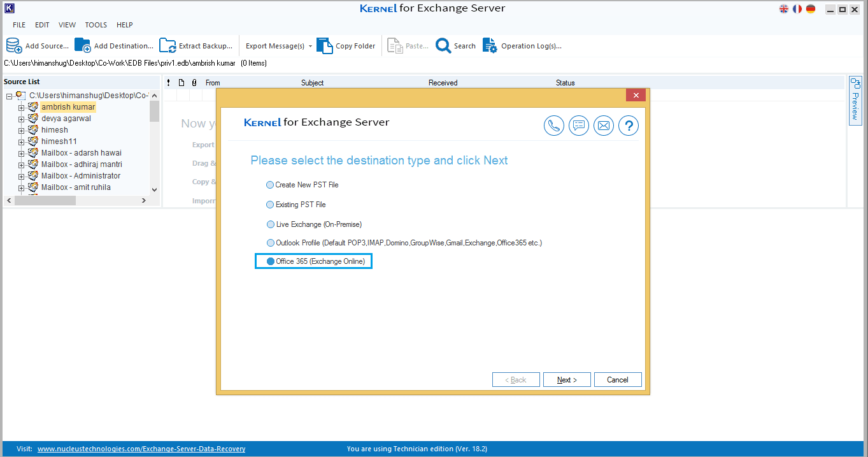Click the item type page column icon
Screen dimensions: 868x457
coord(181,83)
